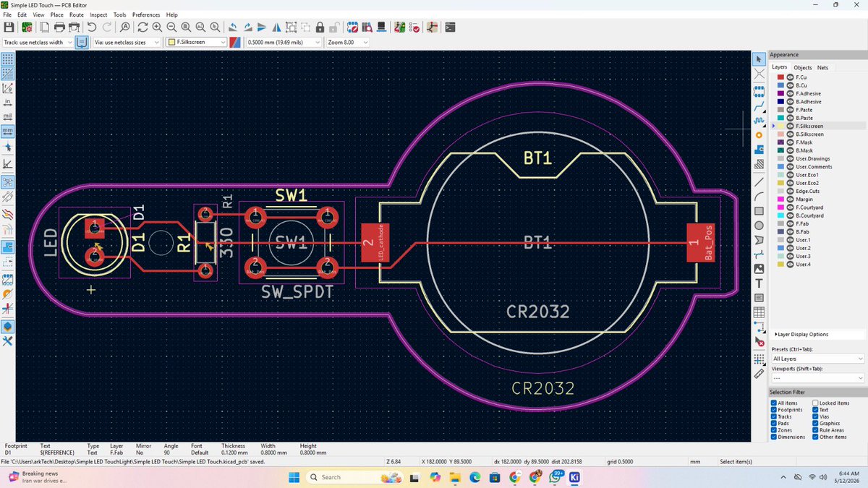
Task: Open the Route menu
Action: coord(77,14)
